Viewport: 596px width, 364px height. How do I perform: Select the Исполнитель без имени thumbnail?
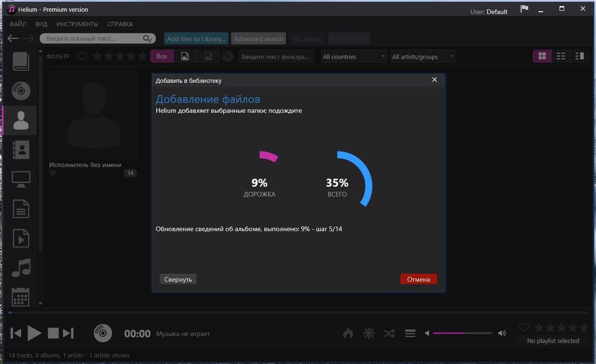(x=94, y=115)
